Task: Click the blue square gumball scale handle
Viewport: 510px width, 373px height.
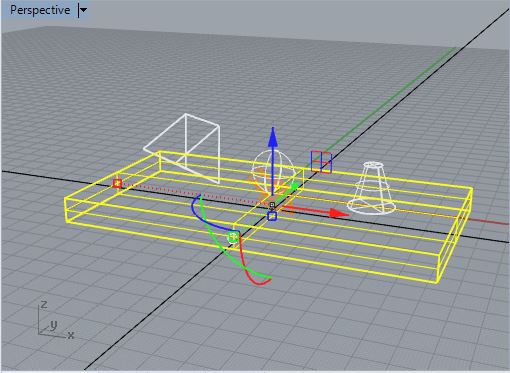Action: pyautogui.click(x=272, y=216)
